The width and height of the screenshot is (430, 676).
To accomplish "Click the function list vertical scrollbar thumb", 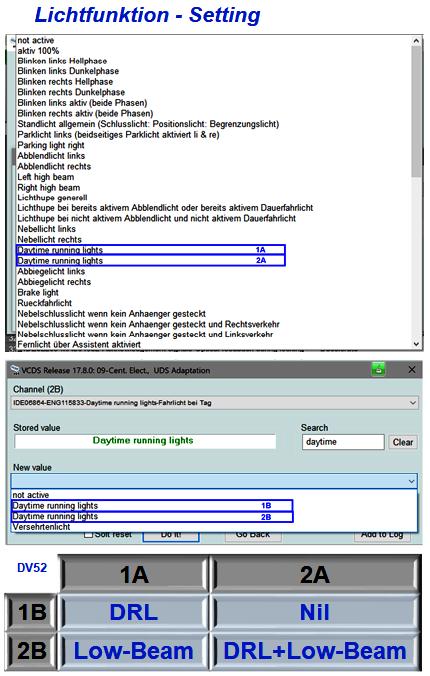I will tap(416, 111).
